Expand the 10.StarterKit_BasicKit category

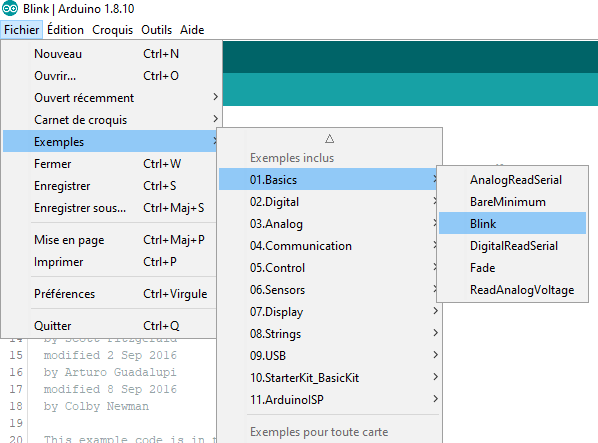coord(329,378)
